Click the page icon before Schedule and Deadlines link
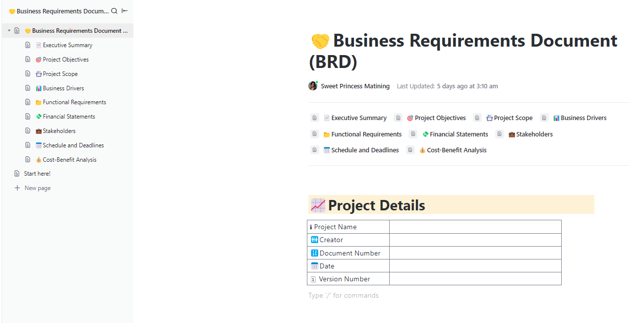 click(314, 150)
